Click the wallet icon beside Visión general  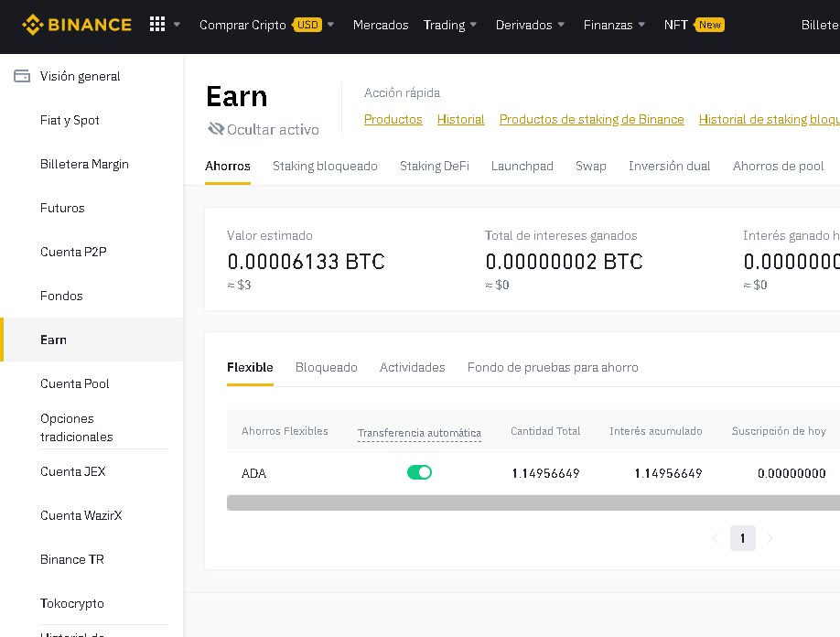click(22, 76)
